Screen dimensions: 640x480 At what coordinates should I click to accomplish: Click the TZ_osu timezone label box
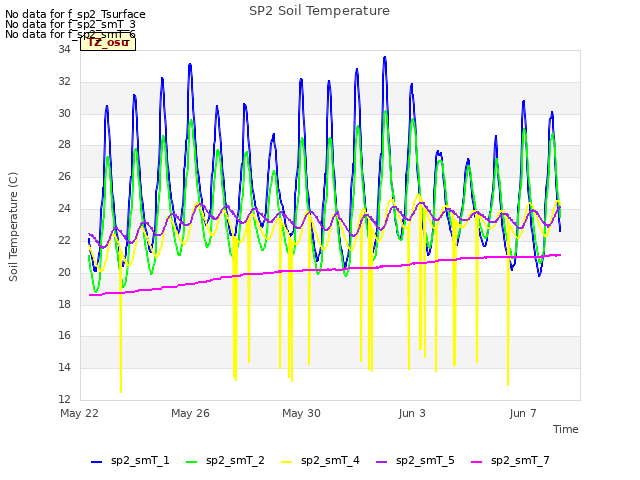pyautogui.click(x=108, y=43)
